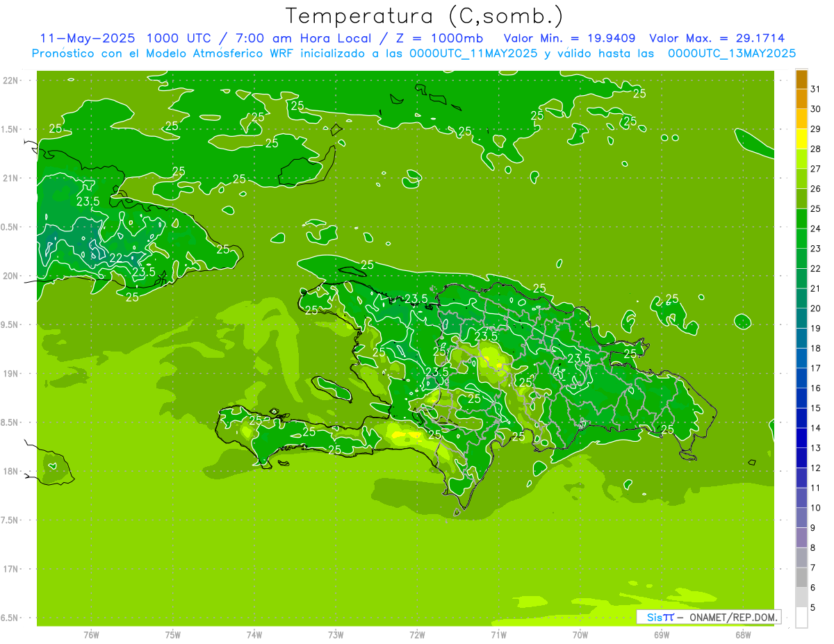Image resolution: width=834 pixels, height=644 pixels.
Task: Click the light gray colorbar swatch between 5 and 6
Action: point(801,597)
